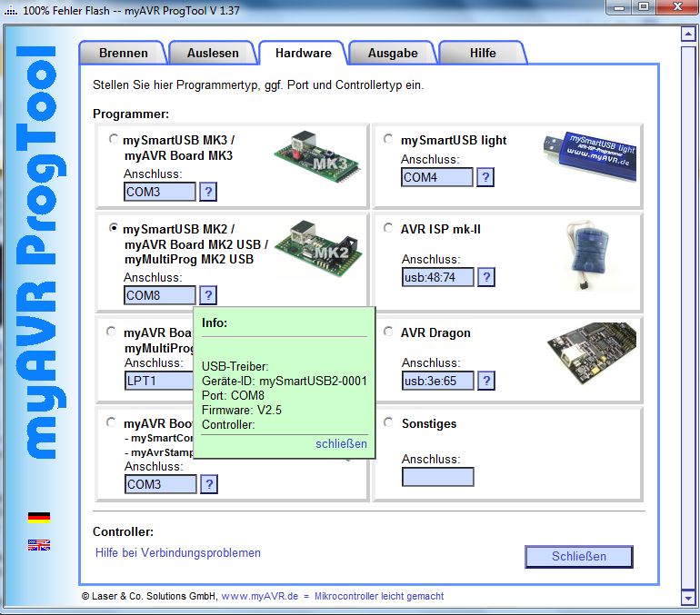Switch to the Hardware tab
This screenshot has width=700, height=615.
[x=304, y=53]
